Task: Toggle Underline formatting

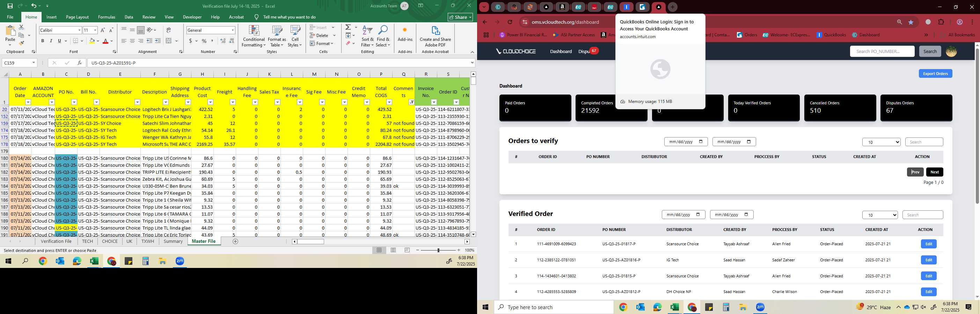Action: coord(59,41)
